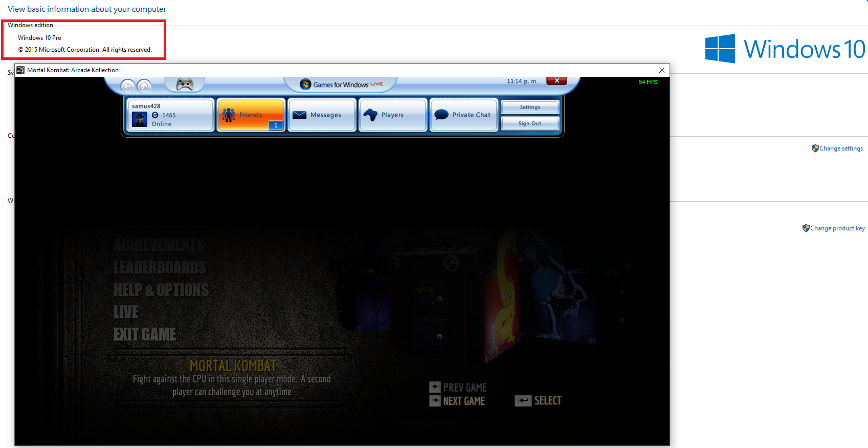Click the Friends people icon
The width and height of the screenshot is (868, 448).
click(229, 115)
